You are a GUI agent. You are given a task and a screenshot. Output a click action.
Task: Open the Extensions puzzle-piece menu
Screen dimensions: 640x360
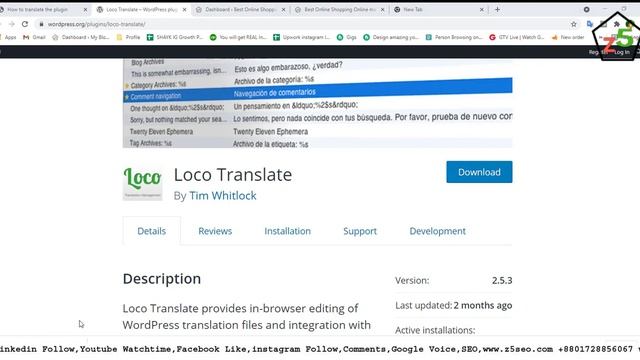(616, 24)
